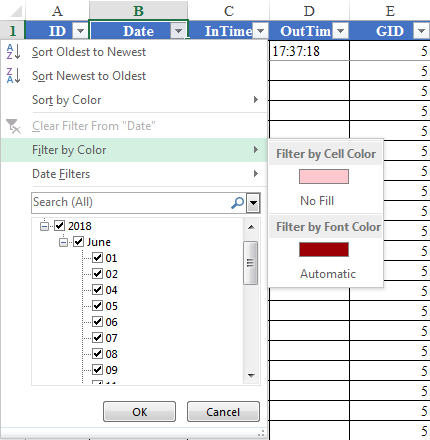Image resolution: width=430 pixels, height=440 pixels.
Task: Select the Filter by Color menu item
Action: (x=134, y=150)
